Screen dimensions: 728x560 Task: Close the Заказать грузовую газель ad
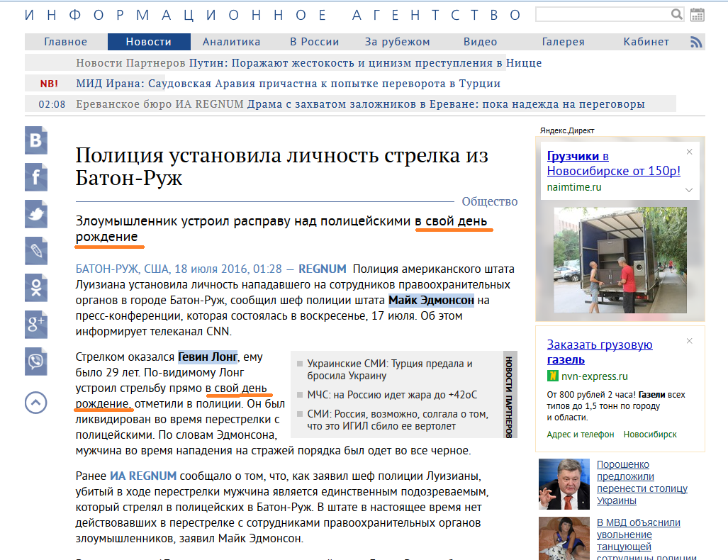pyautogui.click(x=690, y=341)
